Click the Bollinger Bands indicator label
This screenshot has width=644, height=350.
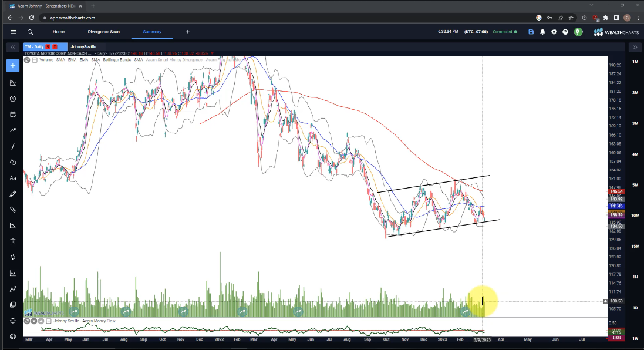tap(117, 60)
